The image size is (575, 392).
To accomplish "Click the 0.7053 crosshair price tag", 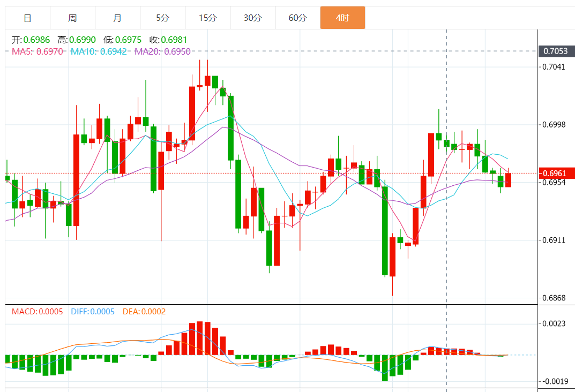I will pyautogui.click(x=556, y=51).
